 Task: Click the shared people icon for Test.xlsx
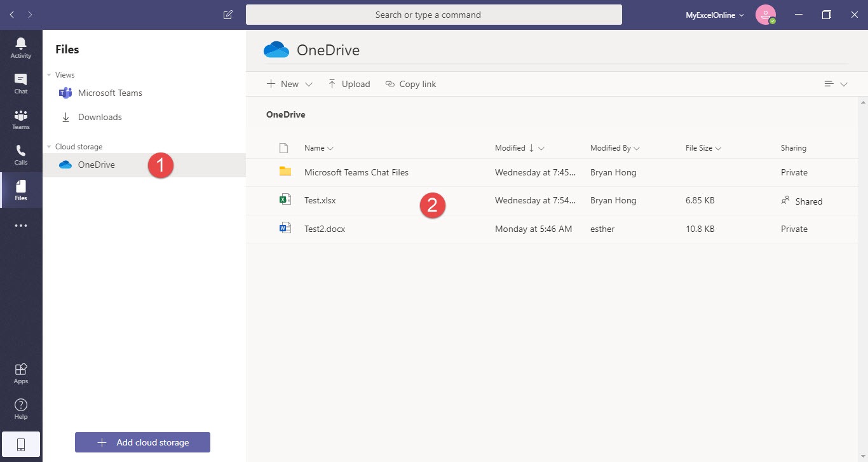tap(785, 201)
